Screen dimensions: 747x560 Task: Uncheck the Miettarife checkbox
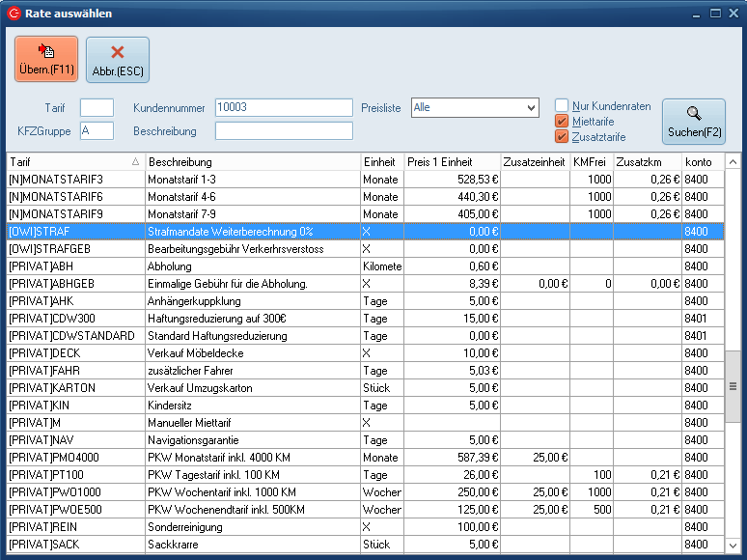pyautogui.click(x=562, y=122)
